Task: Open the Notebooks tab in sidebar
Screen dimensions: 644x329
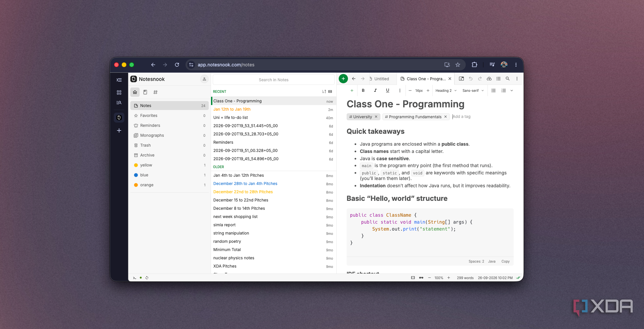Action: pyautogui.click(x=145, y=92)
